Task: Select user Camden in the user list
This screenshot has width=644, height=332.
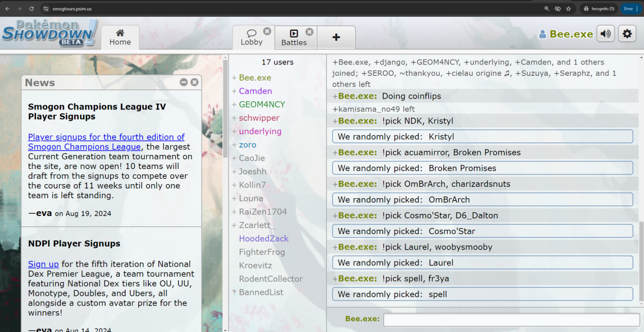Action: 255,91
